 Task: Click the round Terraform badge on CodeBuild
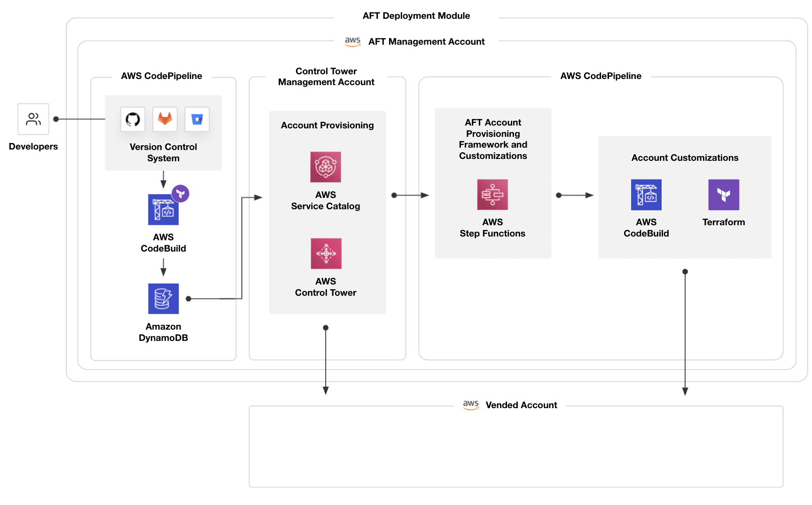tap(180, 193)
